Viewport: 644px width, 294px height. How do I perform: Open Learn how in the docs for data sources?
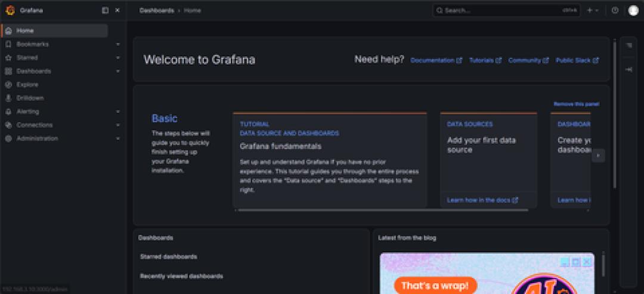(482, 200)
